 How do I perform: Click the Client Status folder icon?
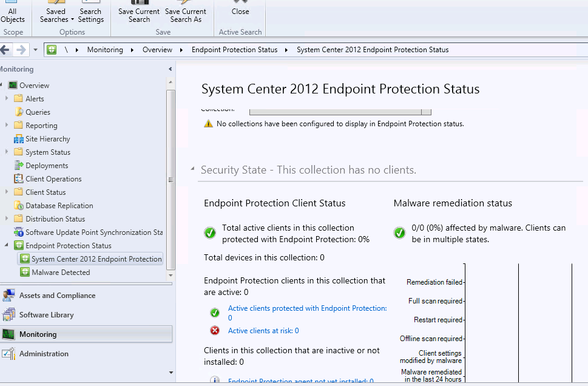click(x=18, y=192)
